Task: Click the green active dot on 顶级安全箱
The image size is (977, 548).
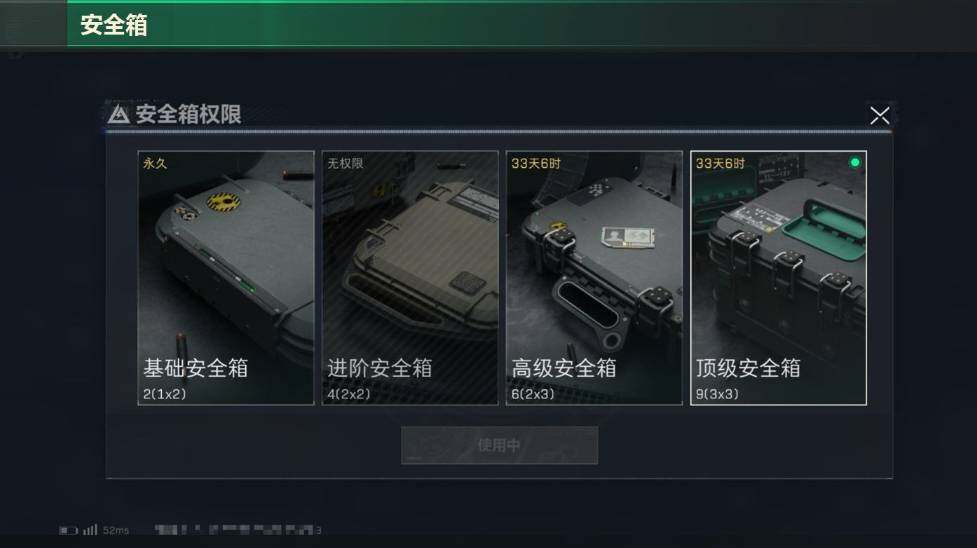Action: click(x=855, y=162)
